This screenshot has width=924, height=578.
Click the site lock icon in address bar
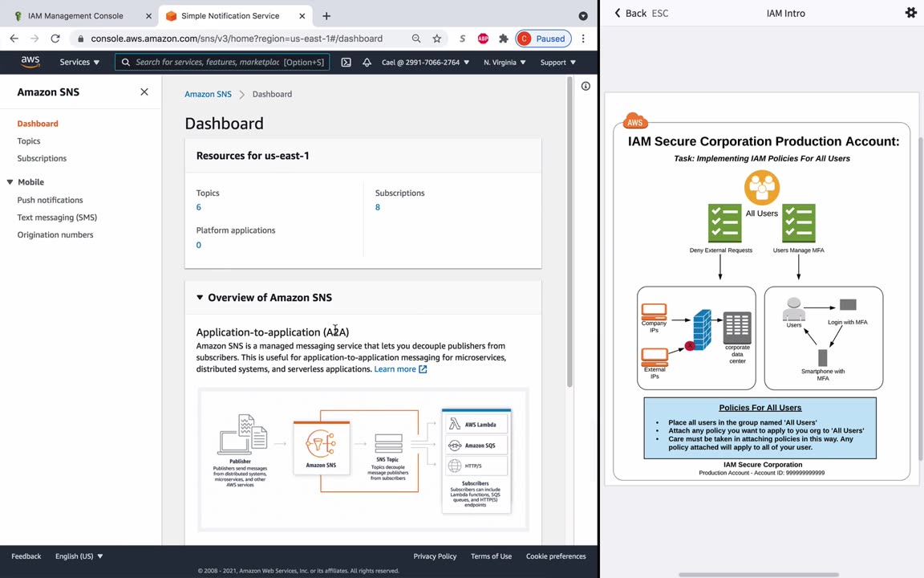pos(81,39)
